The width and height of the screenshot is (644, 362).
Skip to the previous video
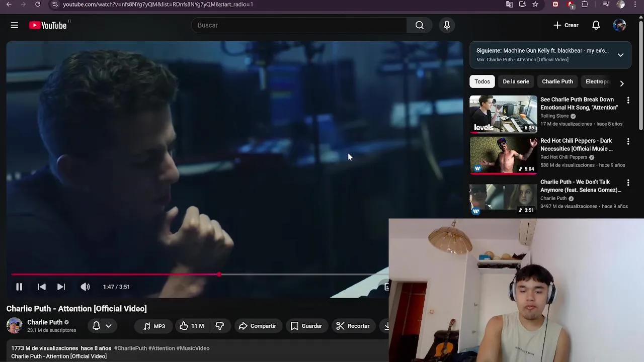(42, 287)
